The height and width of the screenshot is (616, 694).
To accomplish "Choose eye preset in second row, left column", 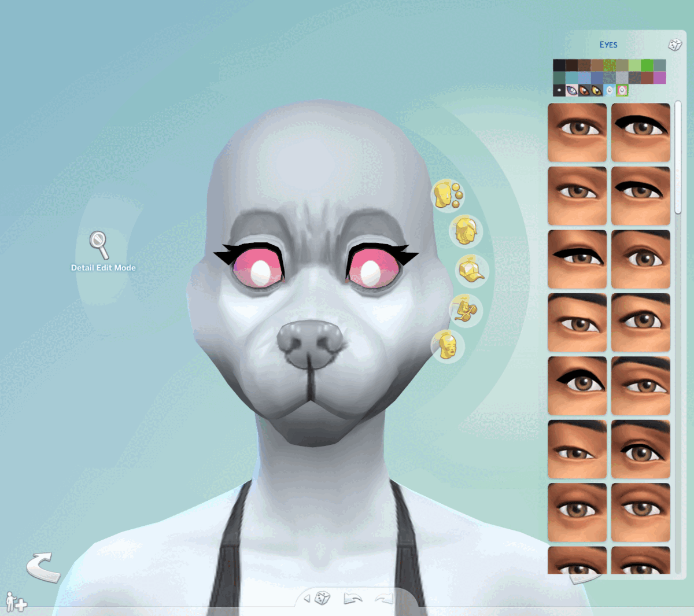I will [577, 196].
